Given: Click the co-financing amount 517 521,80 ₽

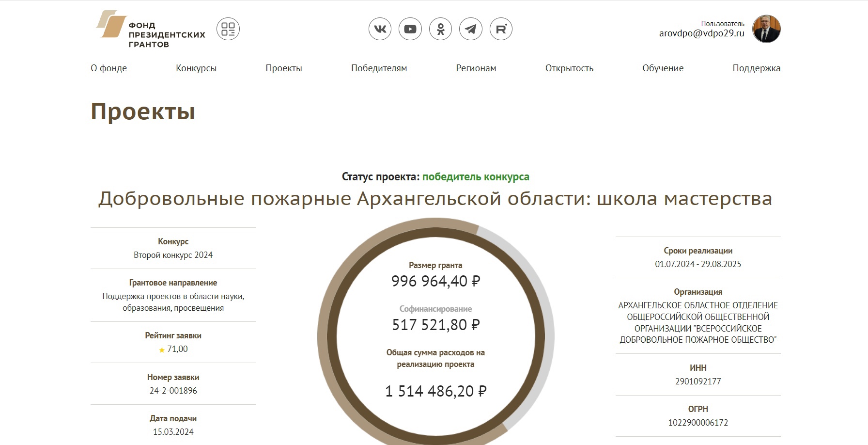Looking at the screenshot, I should 435,325.
